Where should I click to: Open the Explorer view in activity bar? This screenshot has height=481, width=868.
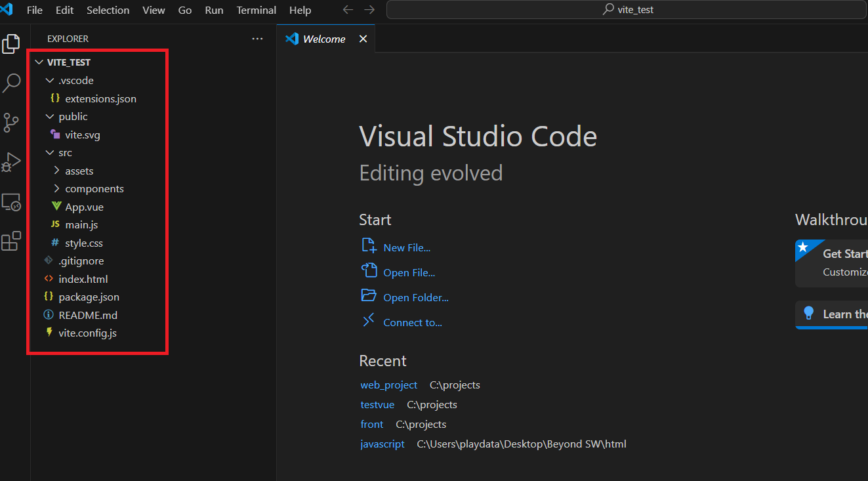11,44
